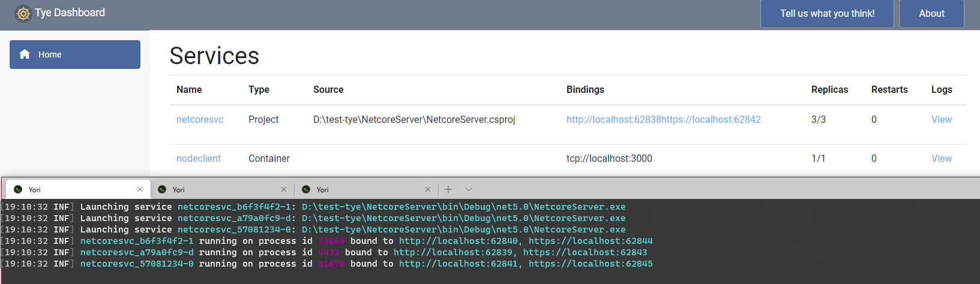Image resolution: width=980 pixels, height=284 pixels.
Task: Click the third Yori tab icon
Action: click(x=306, y=189)
